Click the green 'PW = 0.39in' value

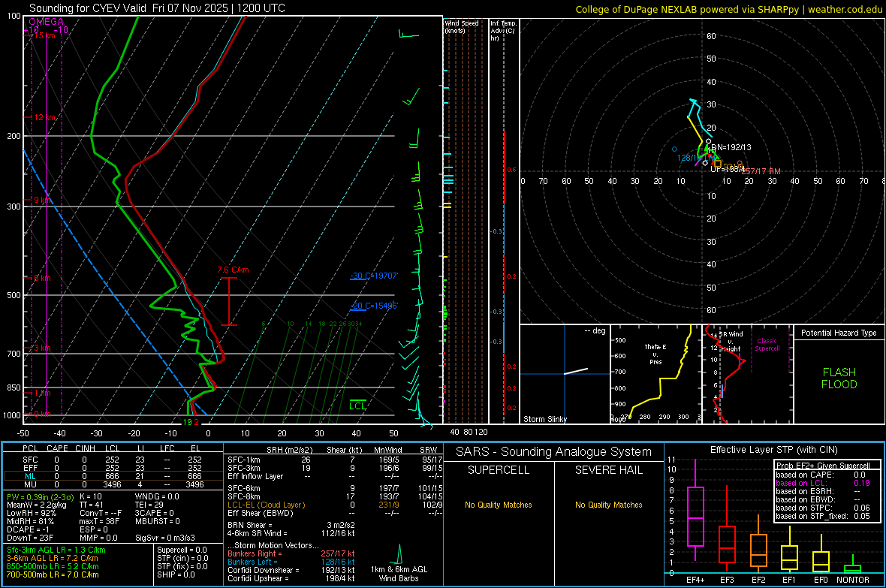pos(40,496)
